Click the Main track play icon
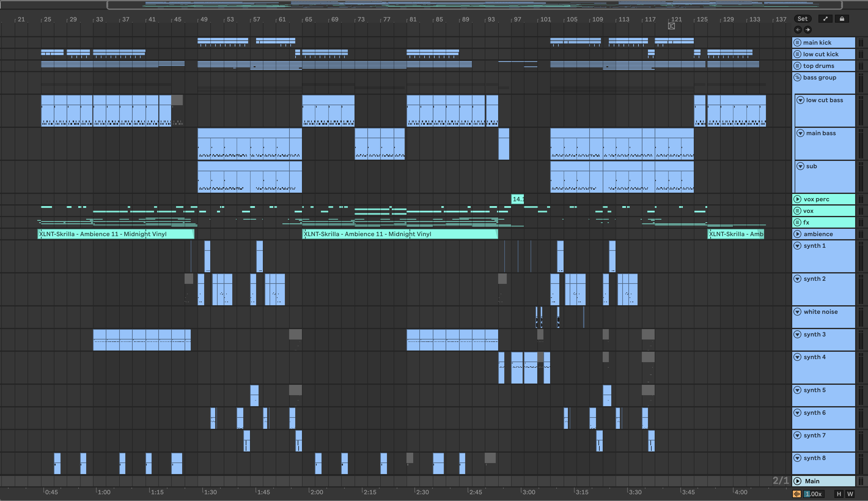Viewport: 868px width, 501px height. 797,481
